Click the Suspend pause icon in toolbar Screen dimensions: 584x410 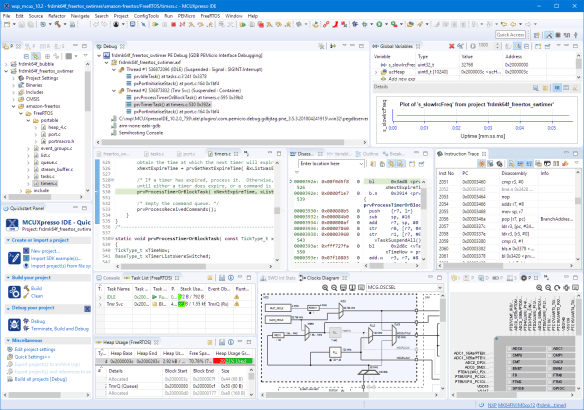click(x=165, y=25)
